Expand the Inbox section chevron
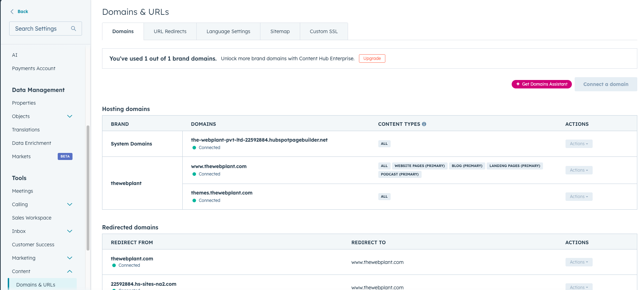Screen dimensions: 644x290 click(x=70, y=231)
